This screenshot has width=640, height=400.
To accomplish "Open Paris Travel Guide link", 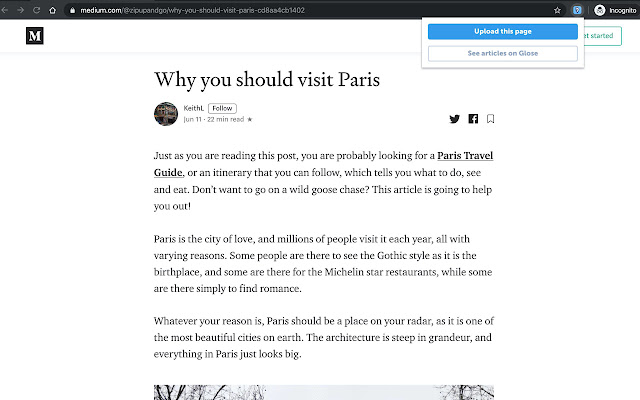I will pyautogui.click(x=323, y=164).
